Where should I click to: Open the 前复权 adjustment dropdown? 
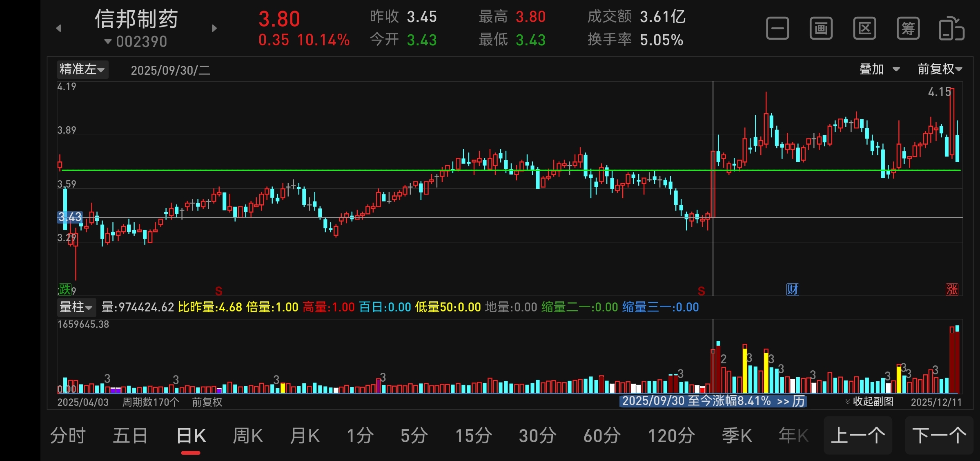click(940, 69)
